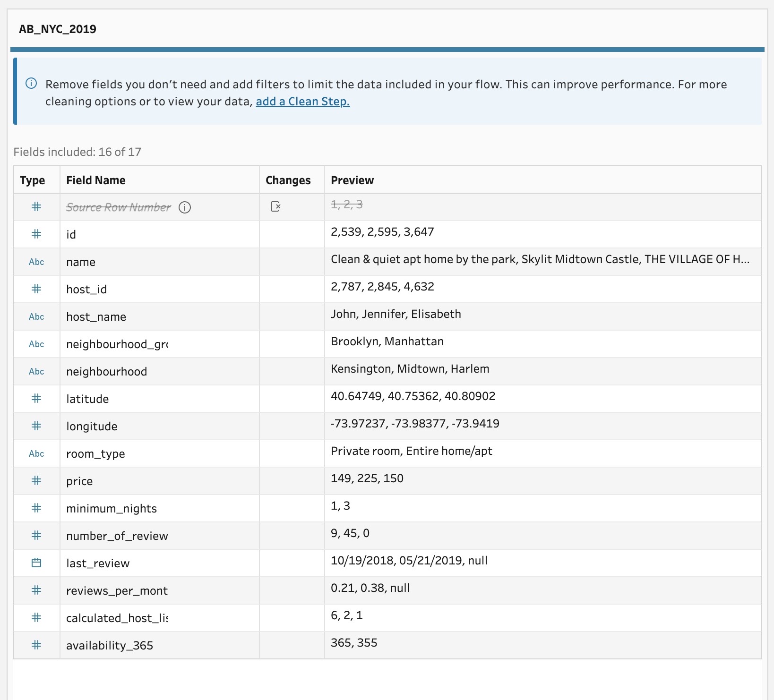Image resolution: width=774 pixels, height=700 pixels.
Task: Open the add a Clean Step link
Action: (302, 101)
